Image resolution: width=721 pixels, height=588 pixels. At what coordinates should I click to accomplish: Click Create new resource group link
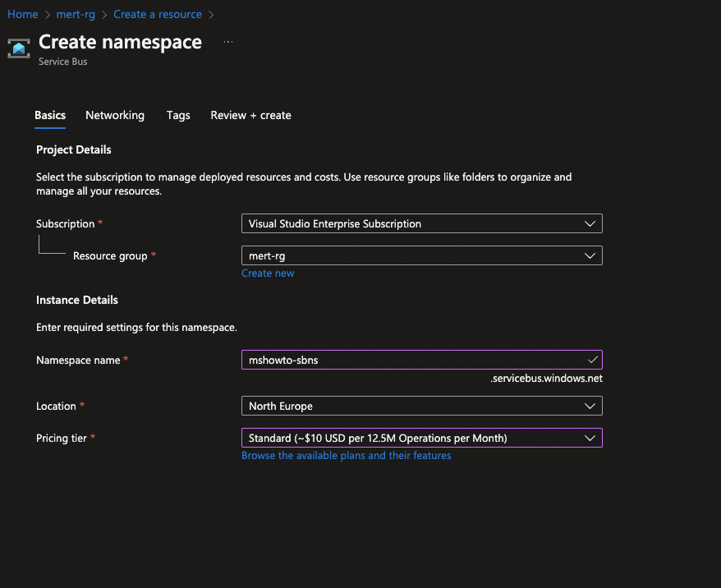tap(268, 273)
